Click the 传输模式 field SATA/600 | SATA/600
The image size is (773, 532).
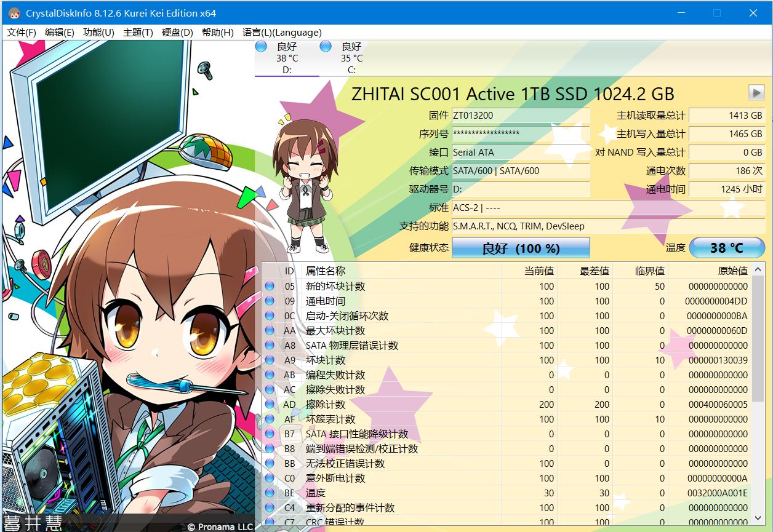521,170
